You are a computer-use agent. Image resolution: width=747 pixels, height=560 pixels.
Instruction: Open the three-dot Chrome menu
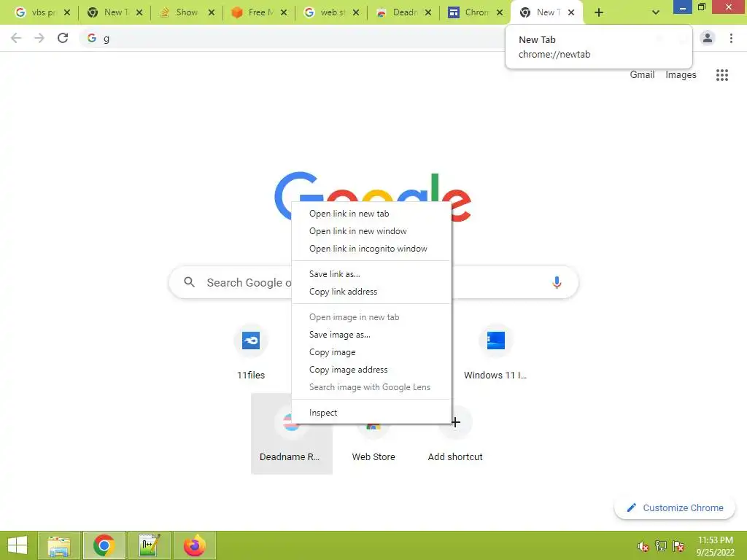(731, 38)
